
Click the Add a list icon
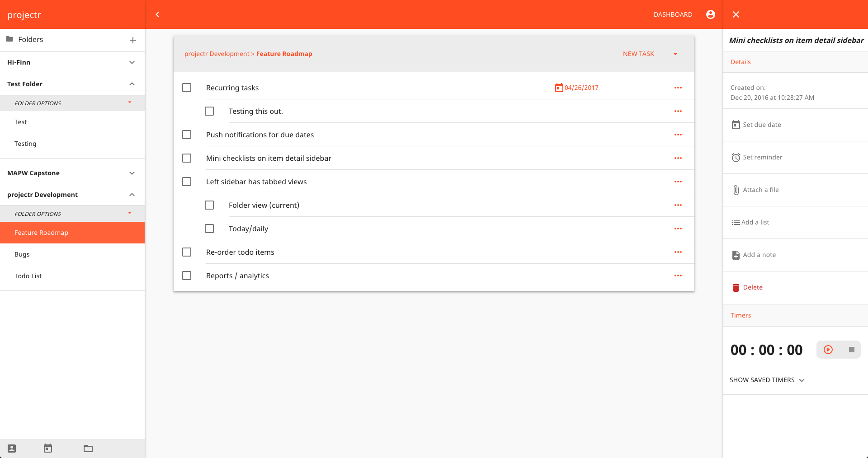tap(736, 222)
